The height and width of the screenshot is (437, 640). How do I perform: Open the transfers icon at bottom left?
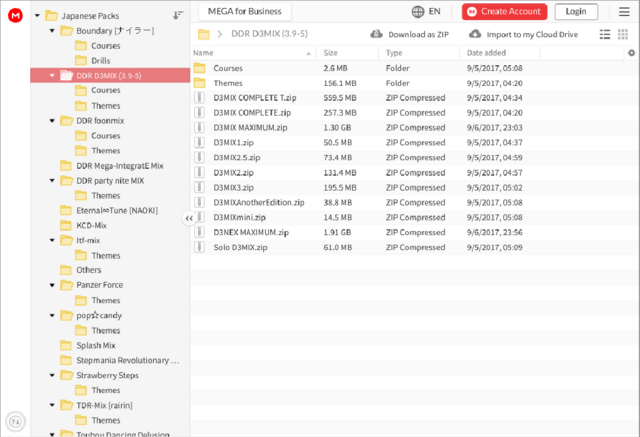click(16, 421)
